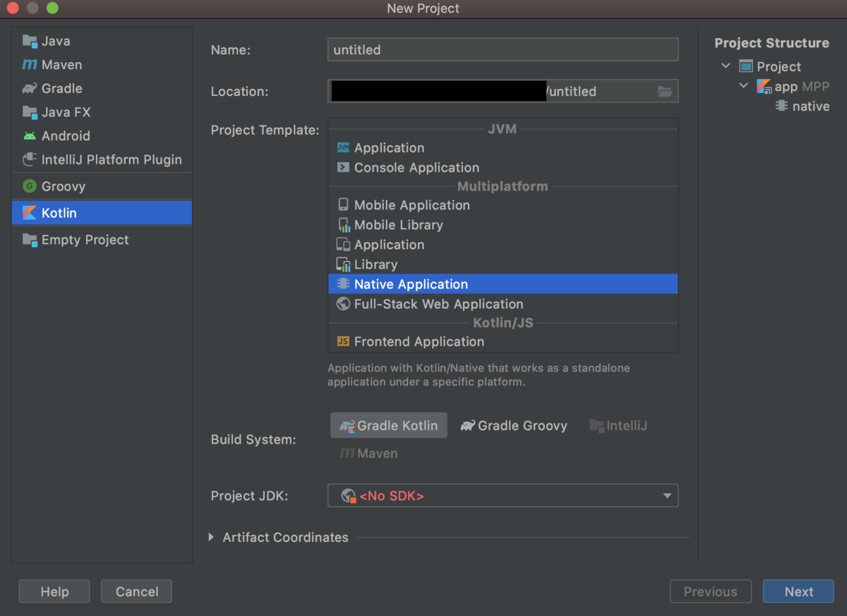The width and height of the screenshot is (847, 616).
Task: Click the Console Application terminal icon
Action: point(344,168)
